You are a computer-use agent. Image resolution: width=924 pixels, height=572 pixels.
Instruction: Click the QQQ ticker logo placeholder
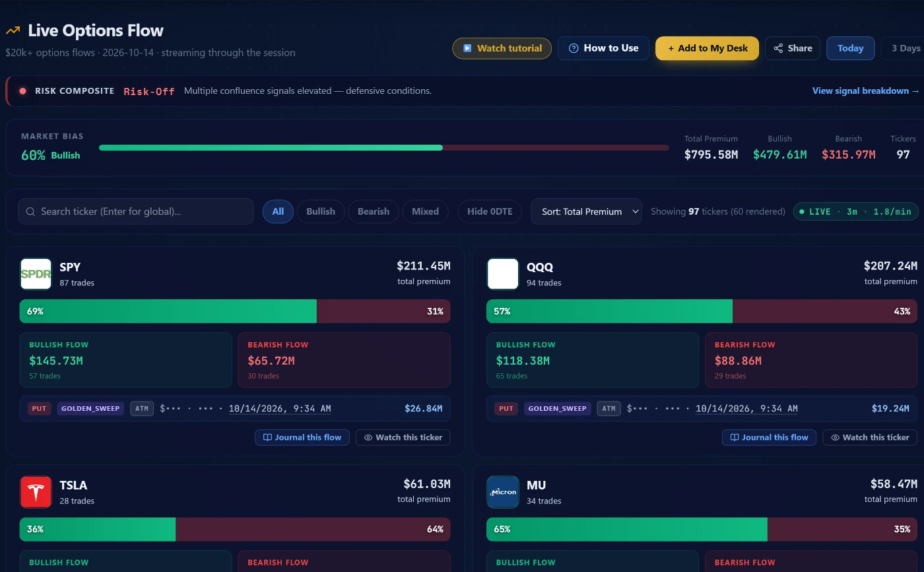(x=503, y=274)
